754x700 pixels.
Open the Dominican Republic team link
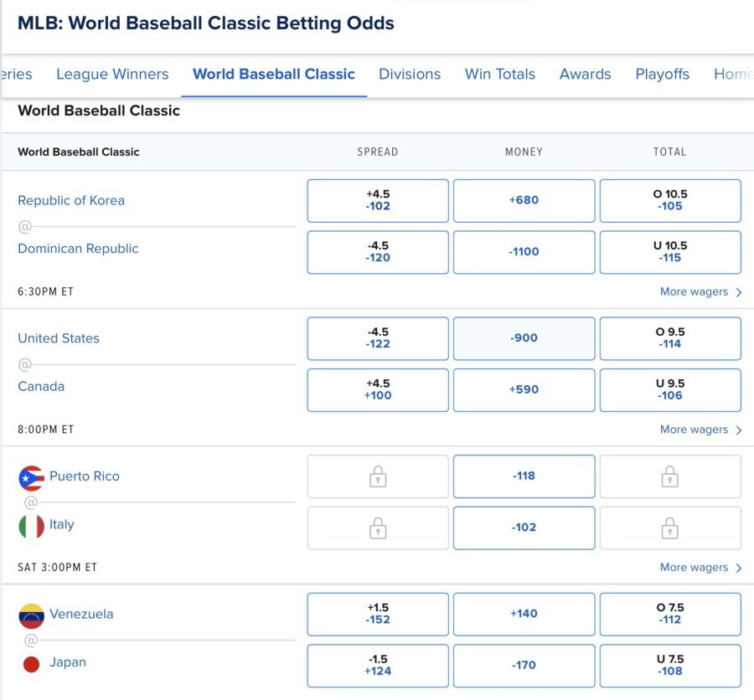tap(78, 249)
